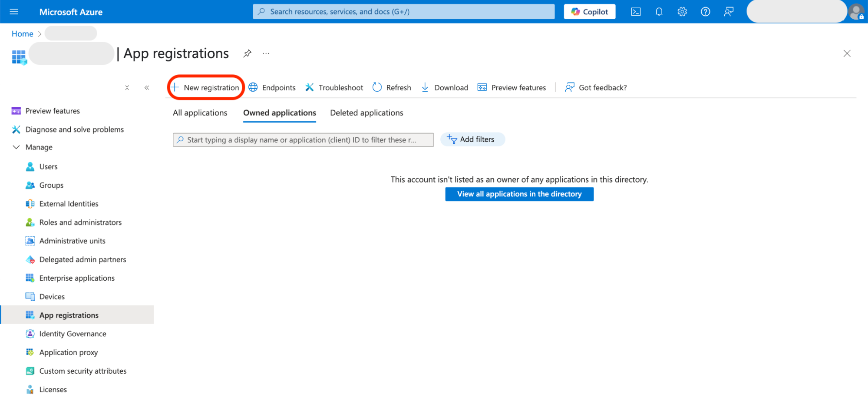Viewport: 868px width, 401px height.
Task: Open Endpoints from the toolbar
Action: 272,88
